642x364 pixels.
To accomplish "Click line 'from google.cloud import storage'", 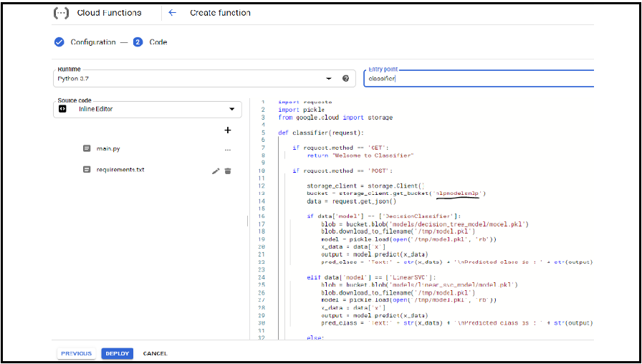I will point(335,118).
